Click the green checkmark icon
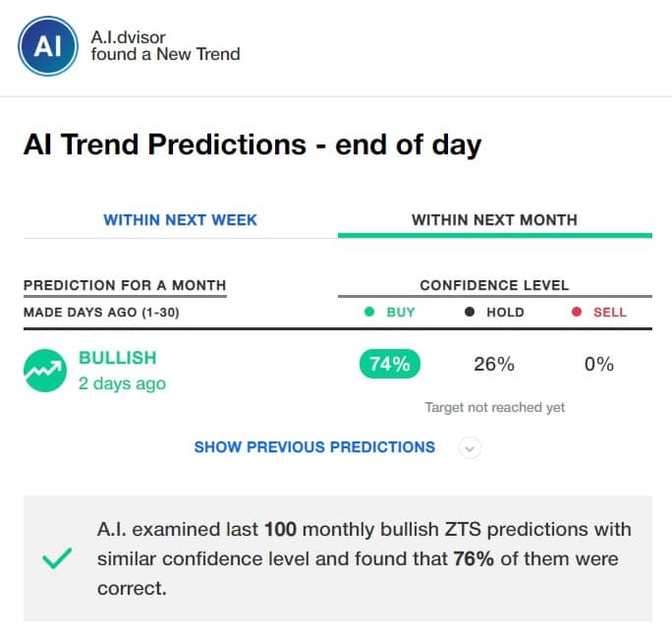Image resolution: width=672 pixels, height=640 pixels. (58, 558)
